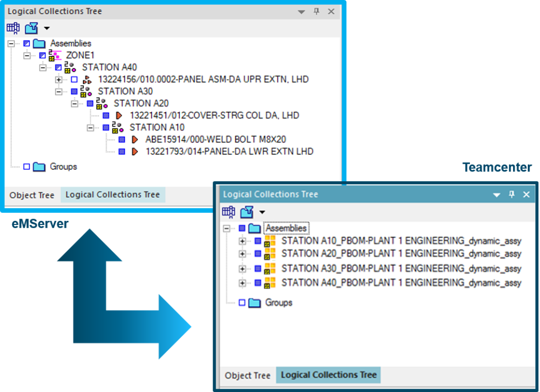Click the ABE15914 WELD BOLT part icon

coord(135,140)
